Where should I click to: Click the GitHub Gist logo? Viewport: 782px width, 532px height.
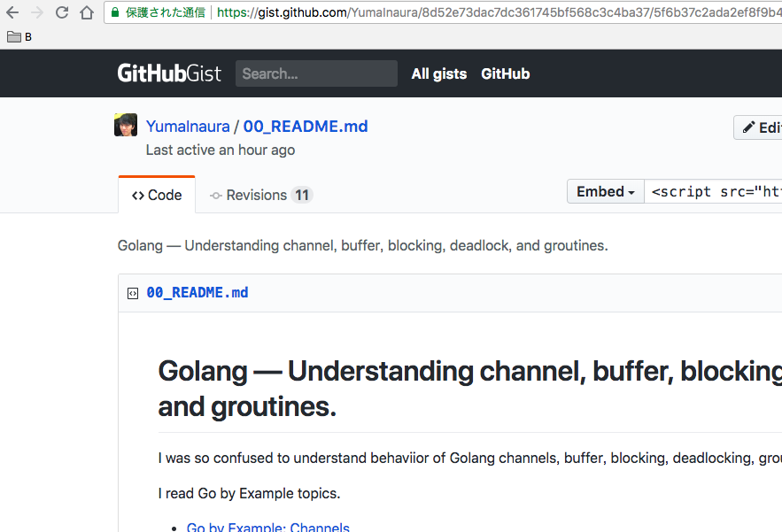click(x=169, y=73)
